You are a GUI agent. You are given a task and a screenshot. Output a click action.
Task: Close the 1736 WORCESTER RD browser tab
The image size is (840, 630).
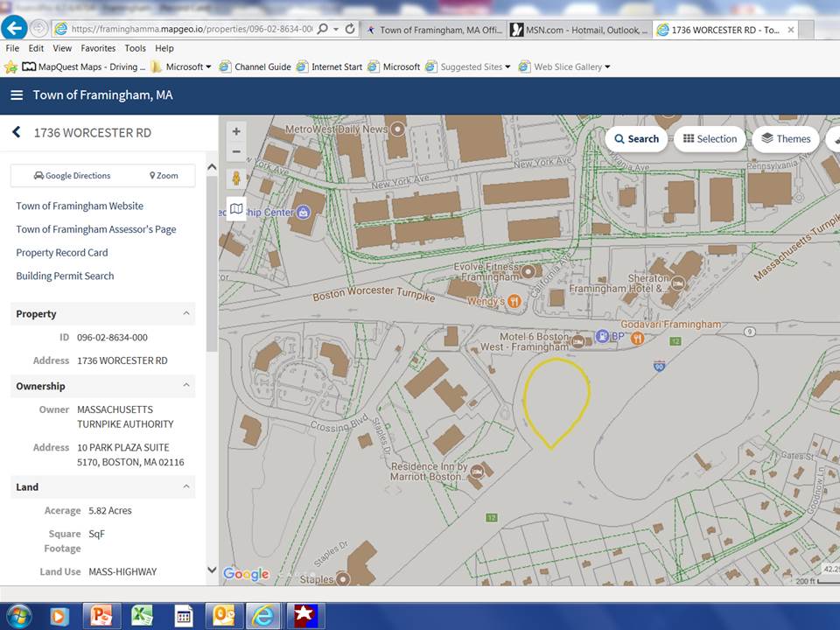point(791,30)
